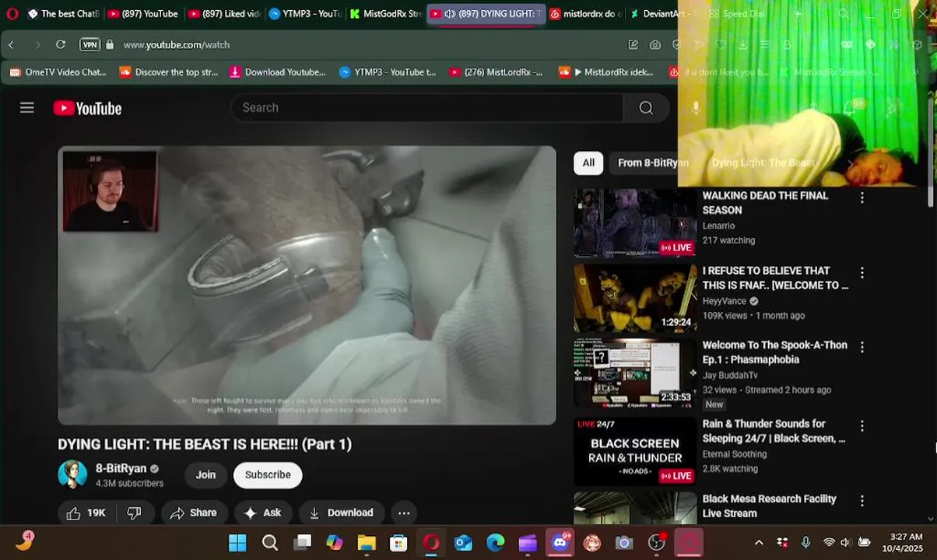Viewport: 937px width, 560px height.
Task: Open the YouTube hamburger guide menu
Action: pyautogui.click(x=27, y=107)
